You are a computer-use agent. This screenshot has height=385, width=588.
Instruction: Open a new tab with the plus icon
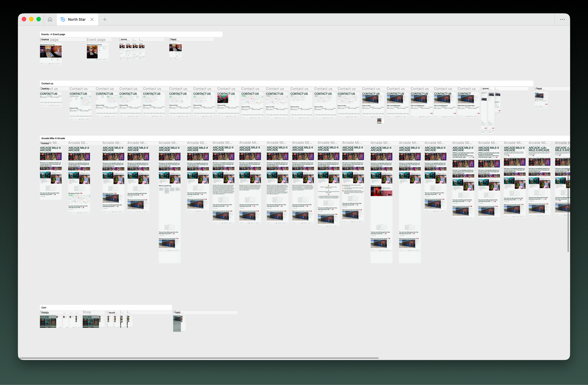tap(105, 19)
